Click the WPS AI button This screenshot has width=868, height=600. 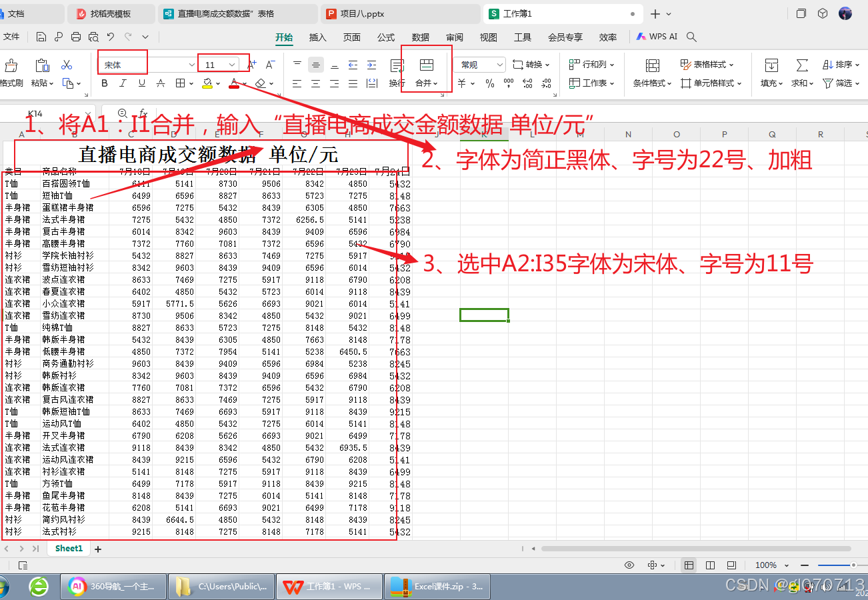(657, 37)
